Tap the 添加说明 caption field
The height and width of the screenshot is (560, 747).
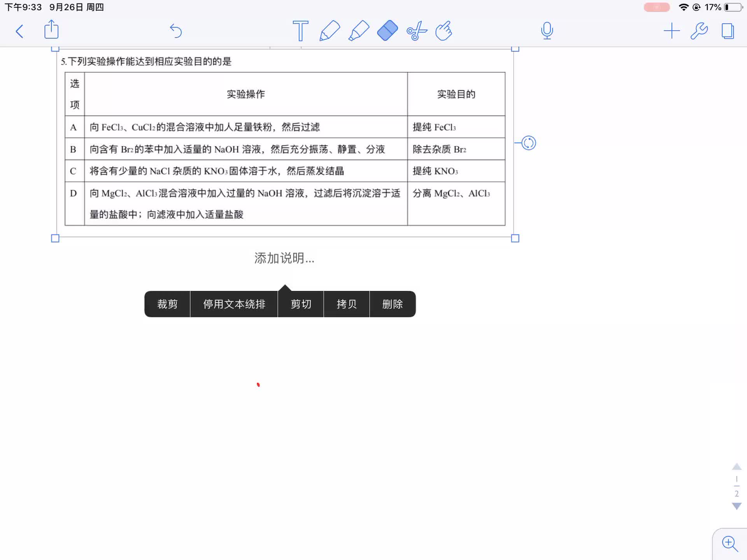[x=284, y=258]
